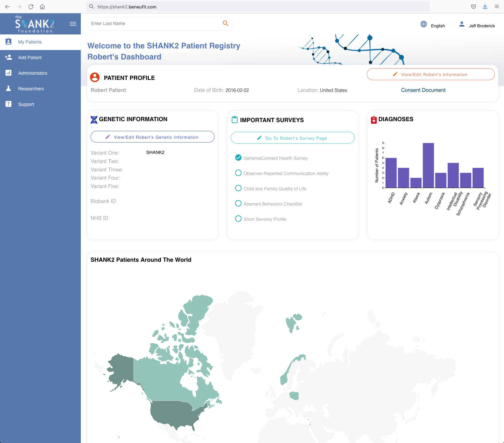
Task: Check the Short Sensory Profile survey
Action: click(x=238, y=219)
